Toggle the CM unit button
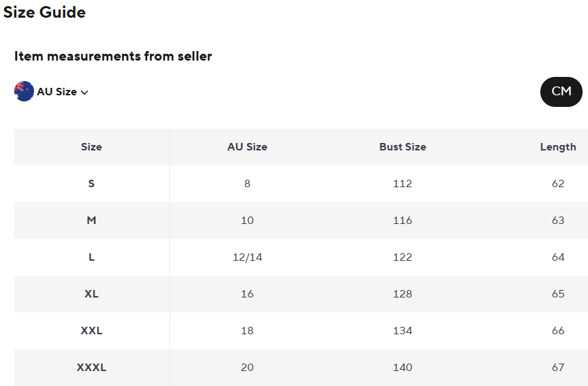 (x=561, y=91)
